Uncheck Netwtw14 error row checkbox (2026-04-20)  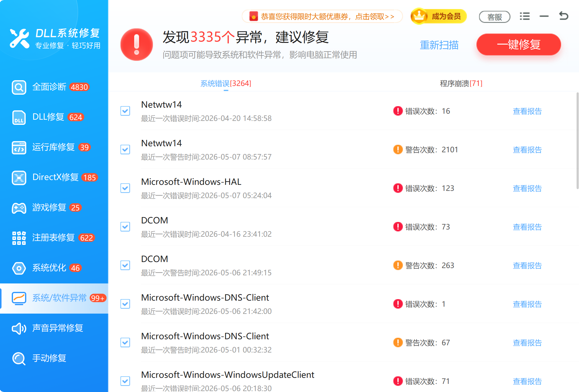pyautogui.click(x=125, y=111)
